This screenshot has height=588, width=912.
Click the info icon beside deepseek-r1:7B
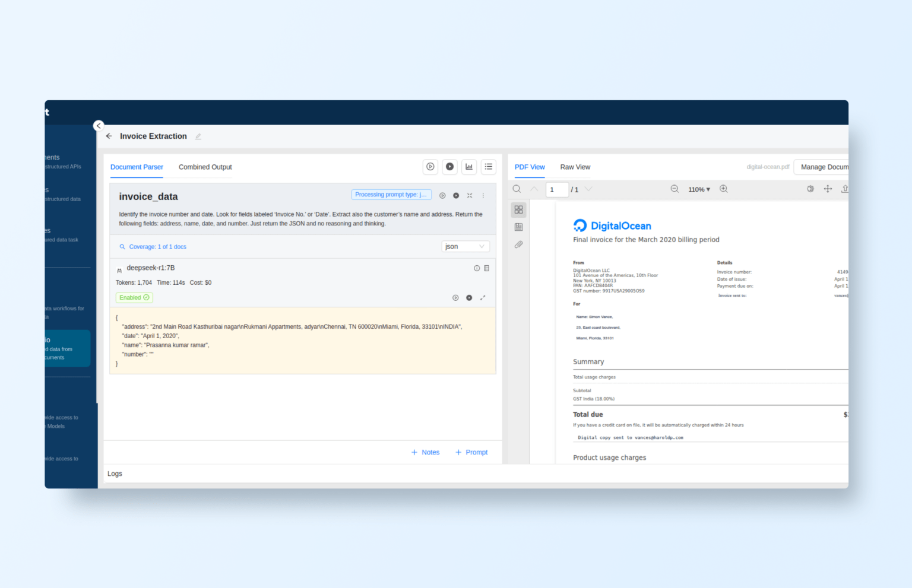coord(476,268)
